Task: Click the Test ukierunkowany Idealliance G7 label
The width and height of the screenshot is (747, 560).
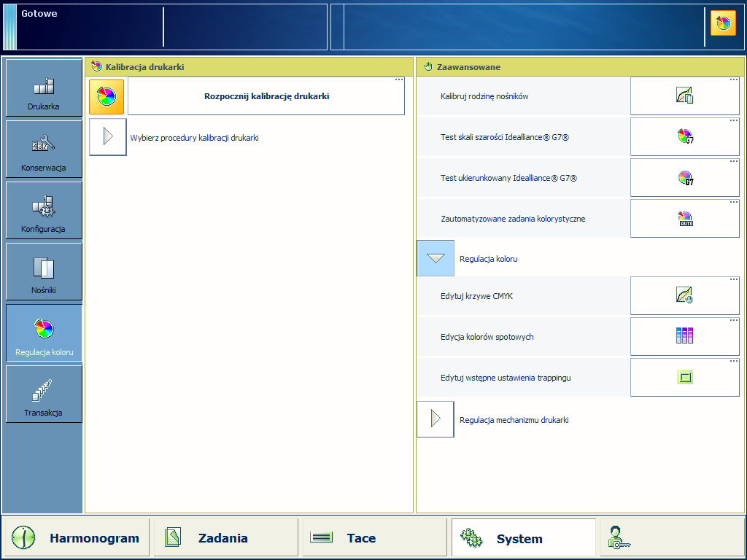Action: 508,178
